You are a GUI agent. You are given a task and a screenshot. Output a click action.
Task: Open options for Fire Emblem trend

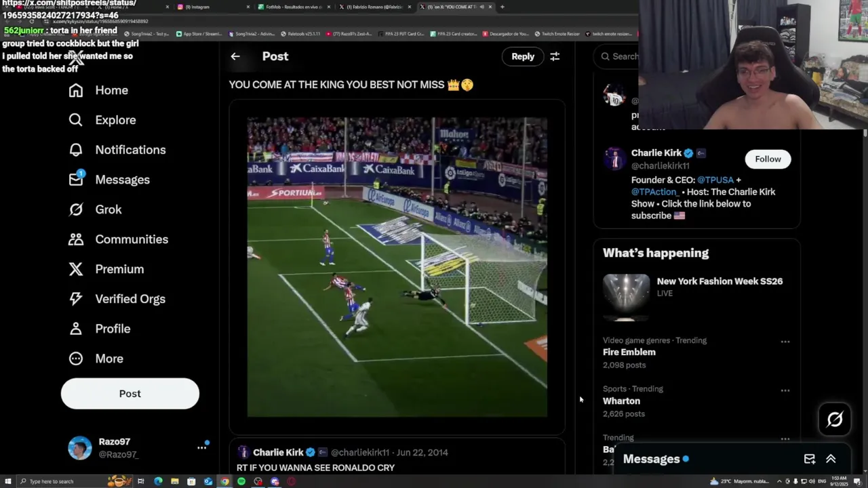tap(785, 342)
